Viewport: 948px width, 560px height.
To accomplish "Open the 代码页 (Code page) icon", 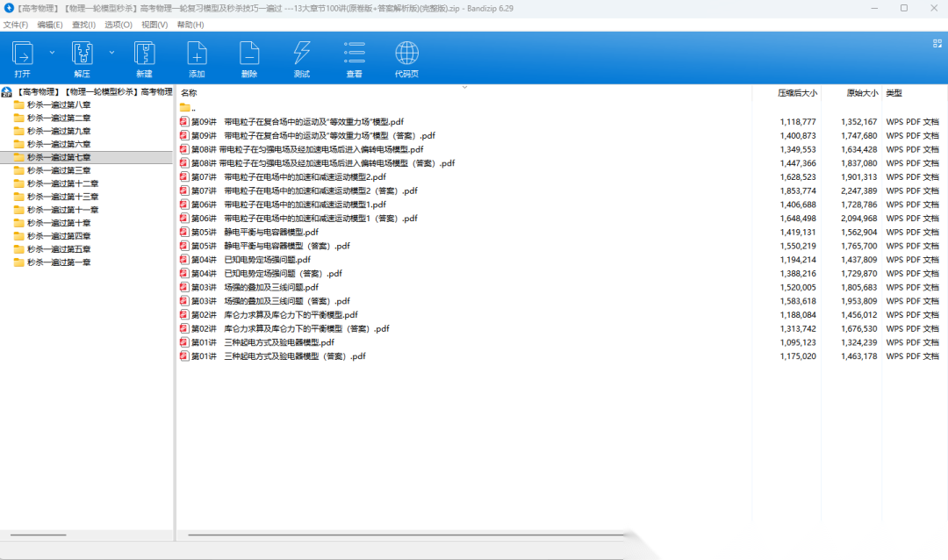I will (x=406, y=54).
